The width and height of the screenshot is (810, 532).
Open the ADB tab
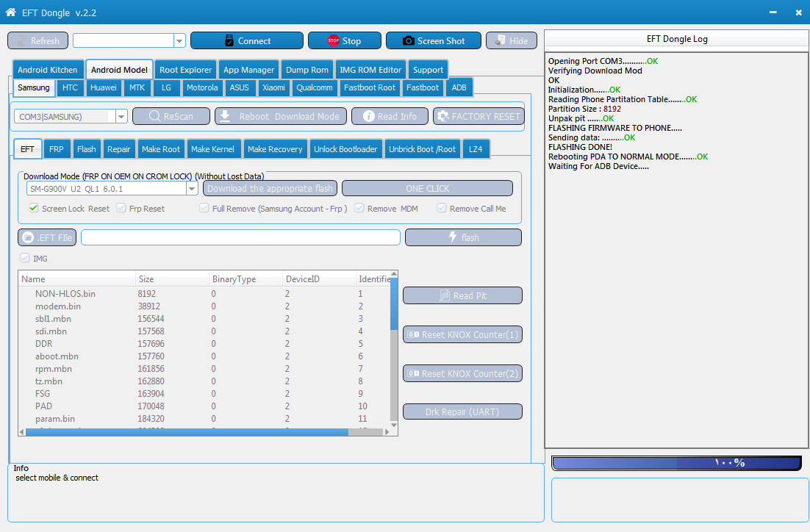click(459, 87)
